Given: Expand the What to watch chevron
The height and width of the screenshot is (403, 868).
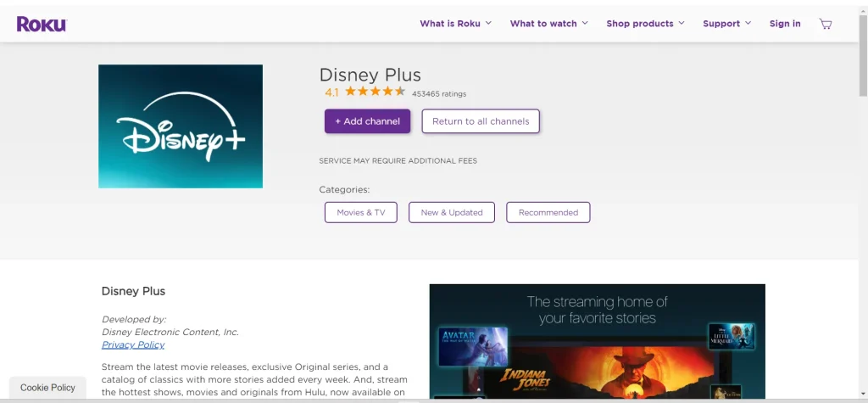Looking at the screenshot, I should [x=585, y=23].
